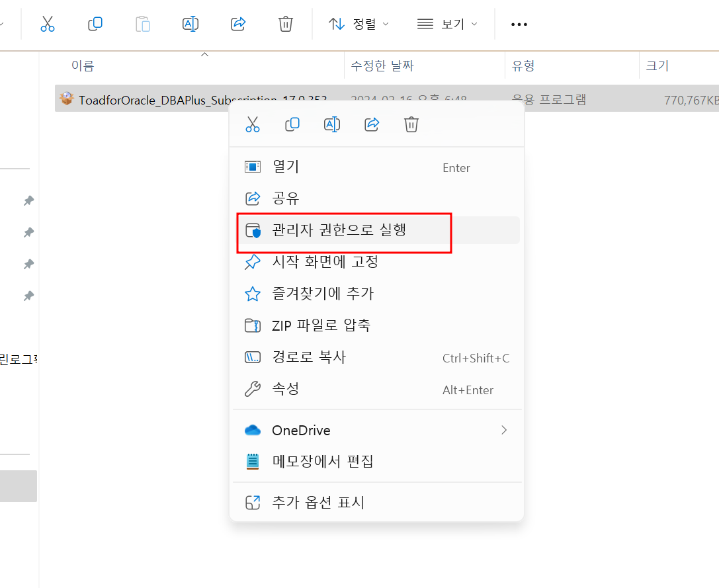This screenshot has width=719, height=588.
Task: Select ZIP 파일로 압축 in the context menu
Action: (x=376, y=325)
